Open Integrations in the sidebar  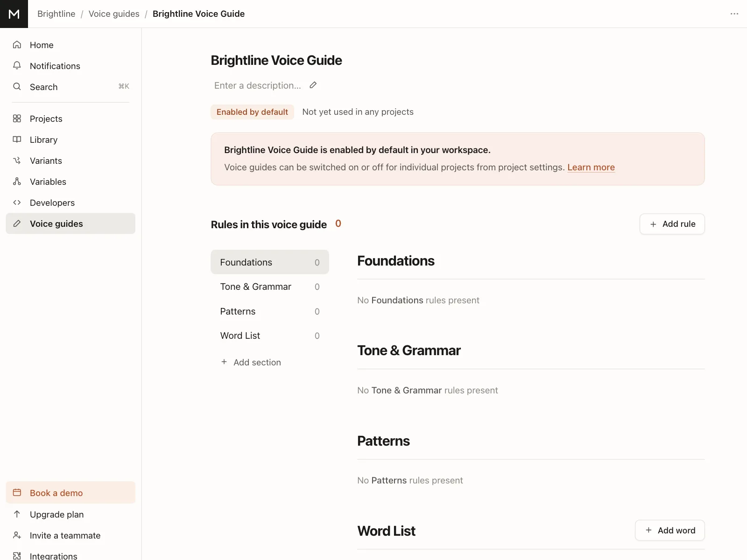70,555
